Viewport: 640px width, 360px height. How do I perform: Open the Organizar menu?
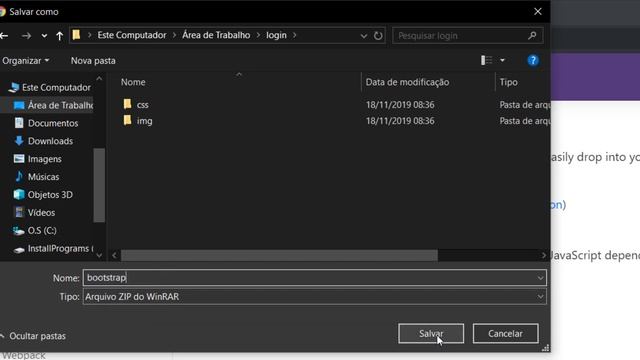pos(25,61)
